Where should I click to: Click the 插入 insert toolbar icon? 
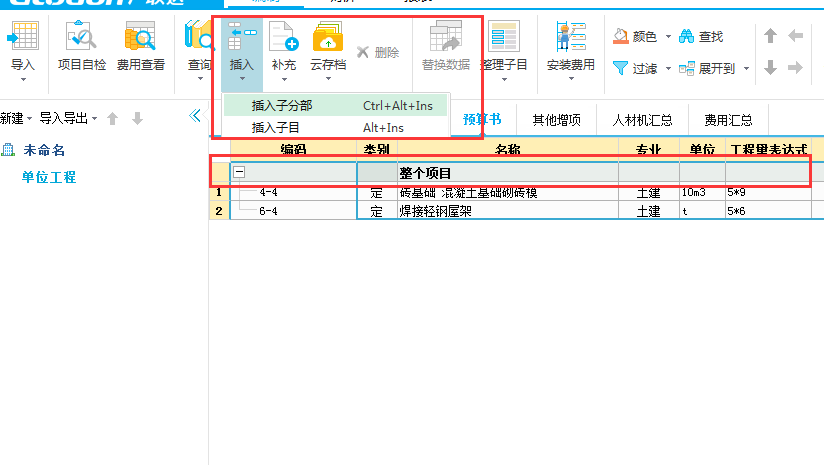pyautogui.click(x=242, y=36)
